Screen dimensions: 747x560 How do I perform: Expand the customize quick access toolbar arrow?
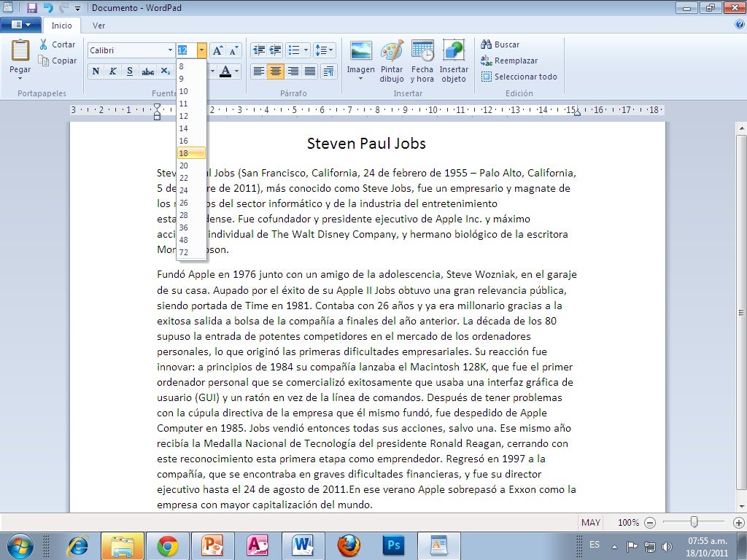coord(77,8)
